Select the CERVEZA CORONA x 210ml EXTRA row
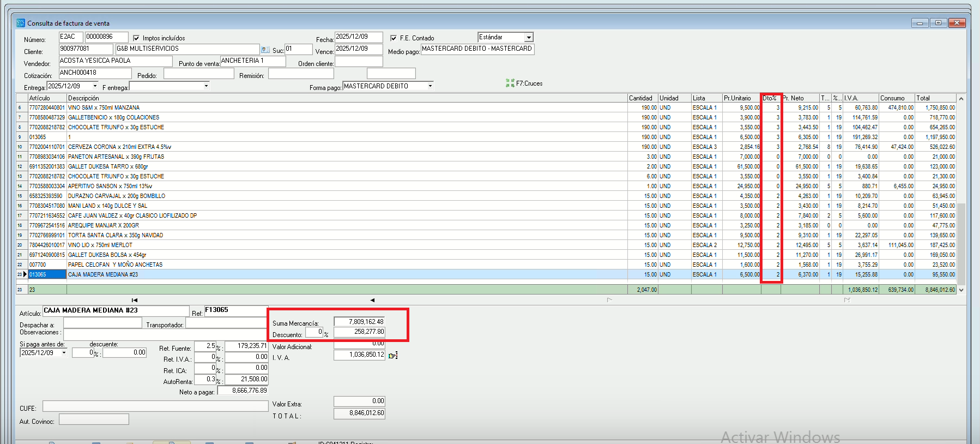 [x=487, y=147]
